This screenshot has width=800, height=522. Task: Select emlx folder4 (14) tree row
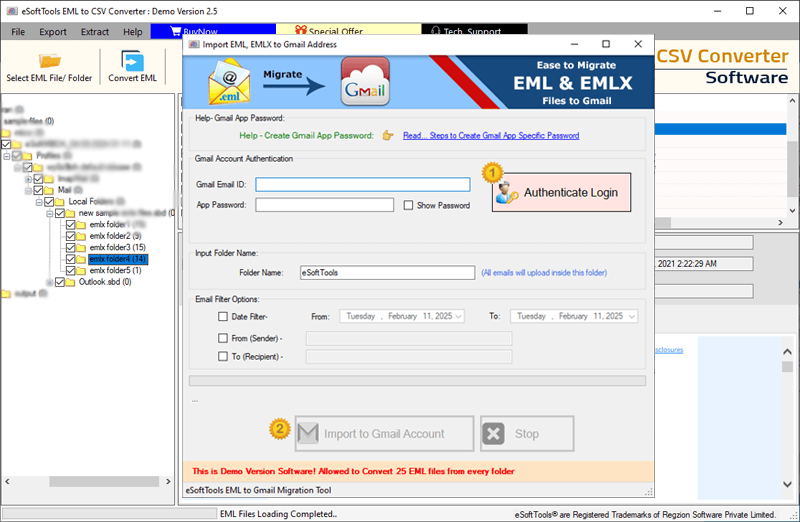(118, 259)
